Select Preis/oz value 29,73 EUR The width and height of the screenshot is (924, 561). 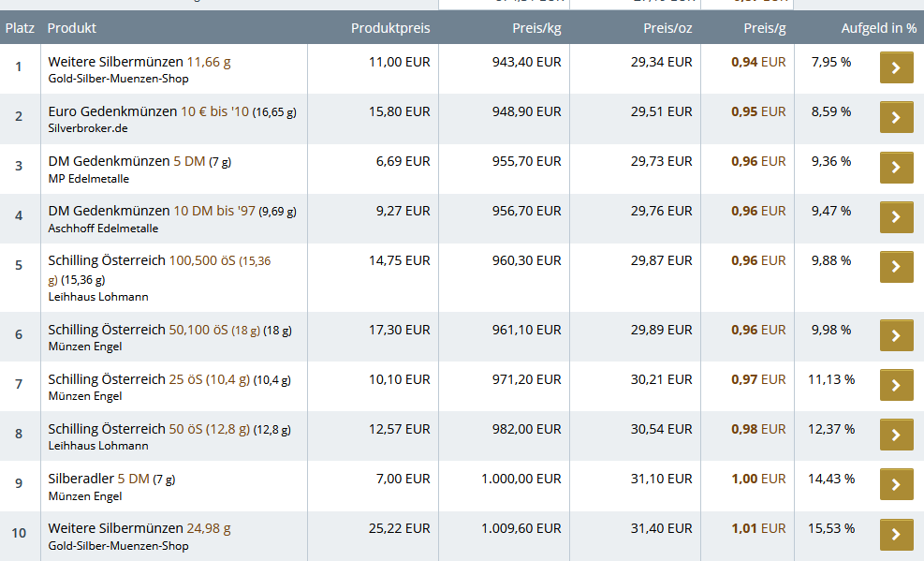coord(661,161)
